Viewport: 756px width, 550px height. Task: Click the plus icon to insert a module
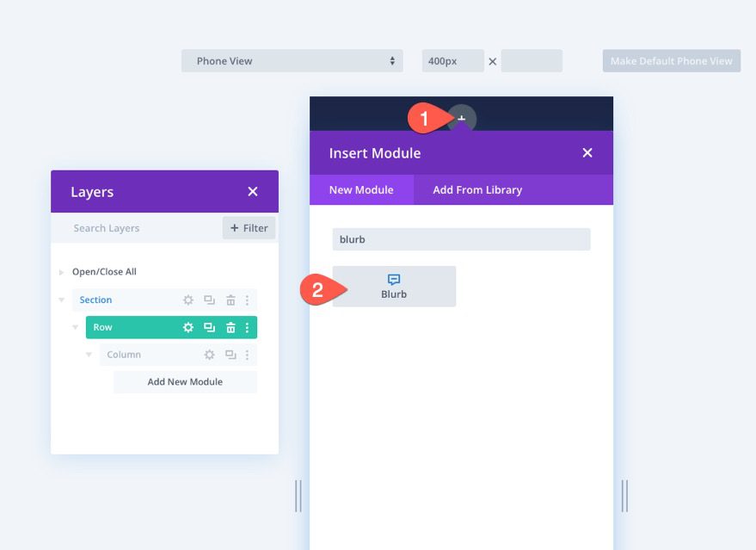pos(462,119)
